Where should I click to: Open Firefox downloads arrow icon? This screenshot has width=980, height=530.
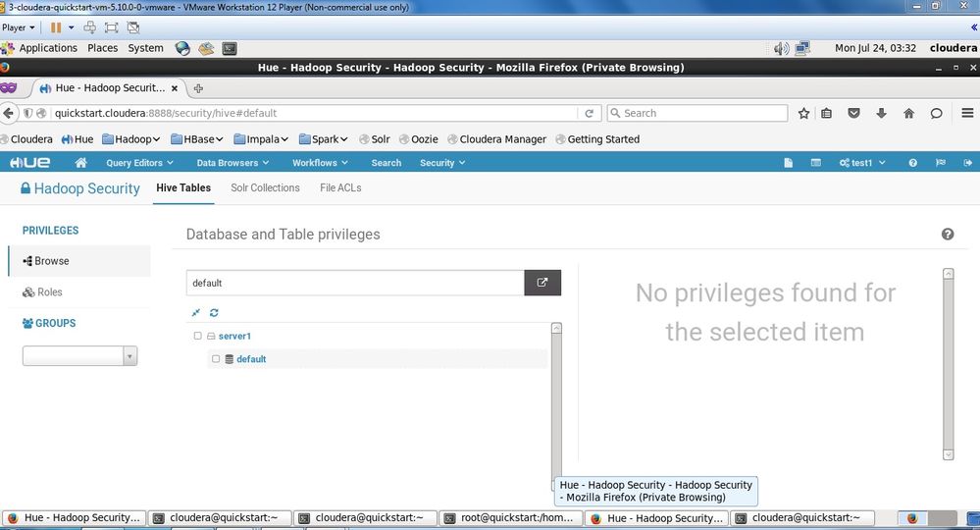pyautogui.click(x=881, y=113)
